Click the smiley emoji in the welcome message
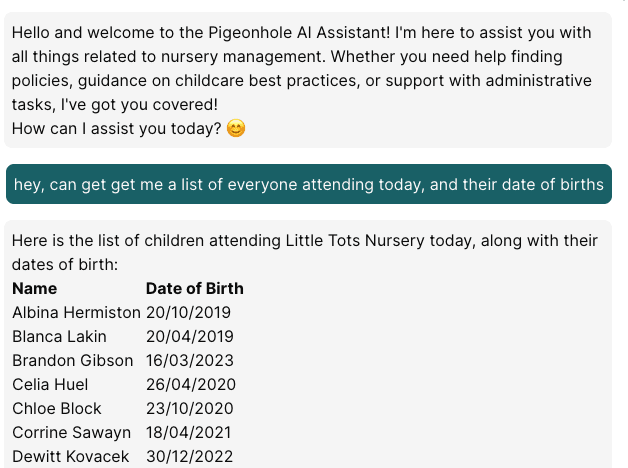This screenshot has width=628, height=468. tap(236, 129)
